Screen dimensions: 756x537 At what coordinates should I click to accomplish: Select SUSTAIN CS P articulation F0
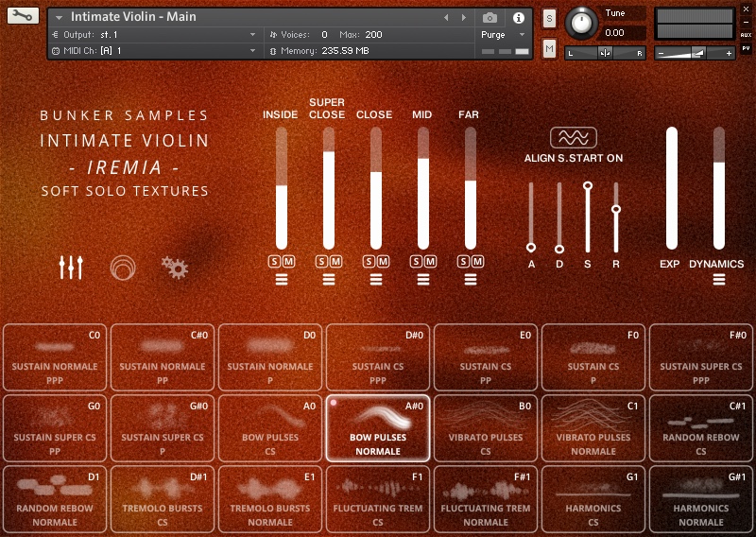point(593,357)
